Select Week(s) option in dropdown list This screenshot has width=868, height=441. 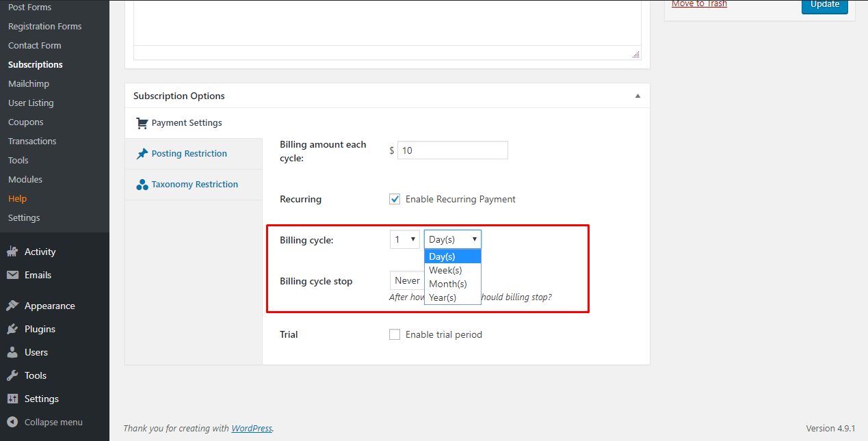coord(453,270)
